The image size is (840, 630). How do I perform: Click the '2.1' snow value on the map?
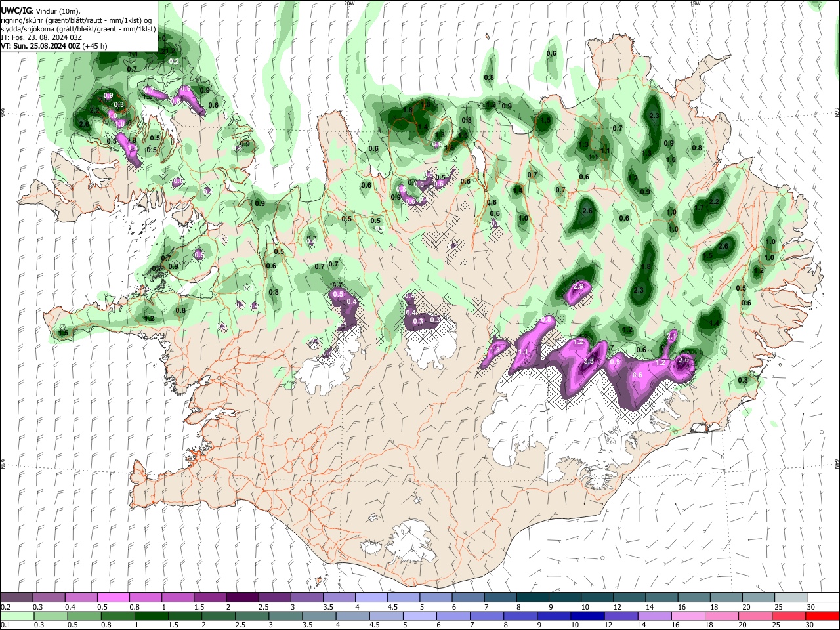(x=671, y=335)
